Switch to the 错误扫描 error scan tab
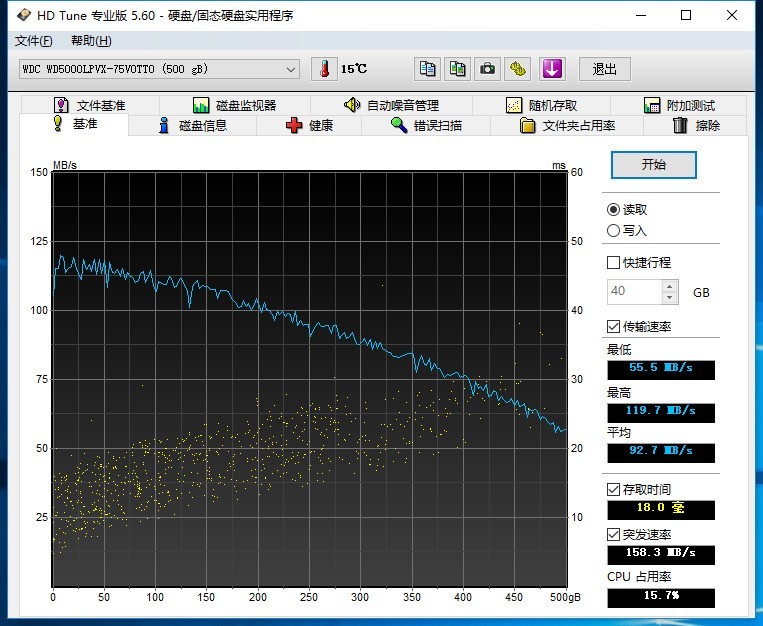 426,126
